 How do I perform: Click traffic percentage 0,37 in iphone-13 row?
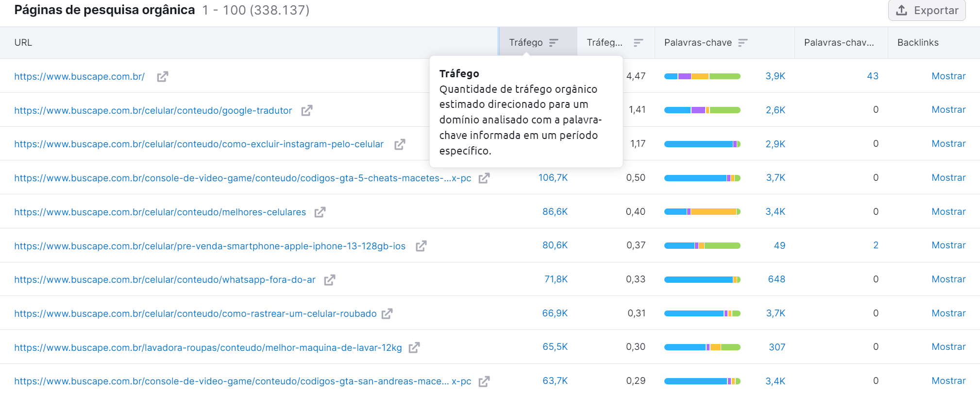tap(636, 245)
